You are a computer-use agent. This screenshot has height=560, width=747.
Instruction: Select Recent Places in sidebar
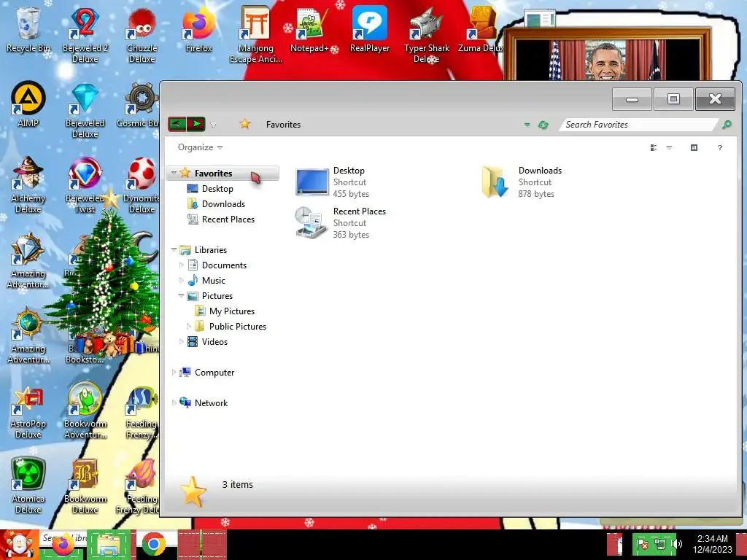click(x=228, y=219)
